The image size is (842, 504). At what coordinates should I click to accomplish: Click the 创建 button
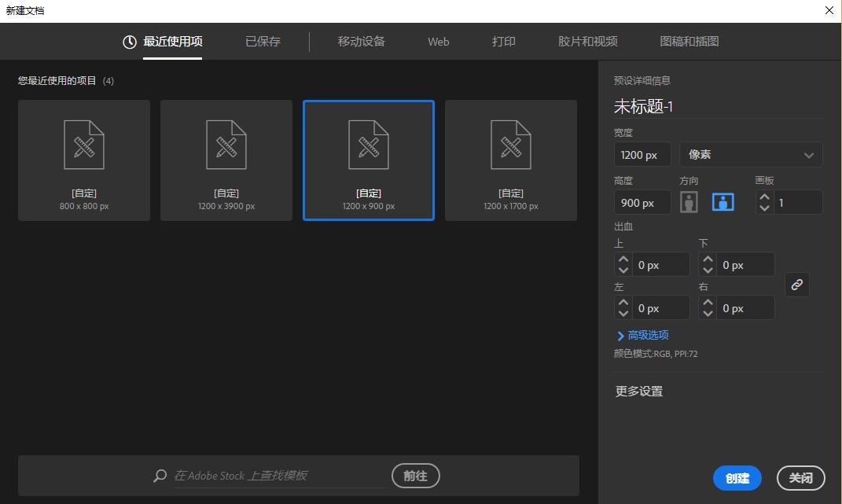pos(737,478)
